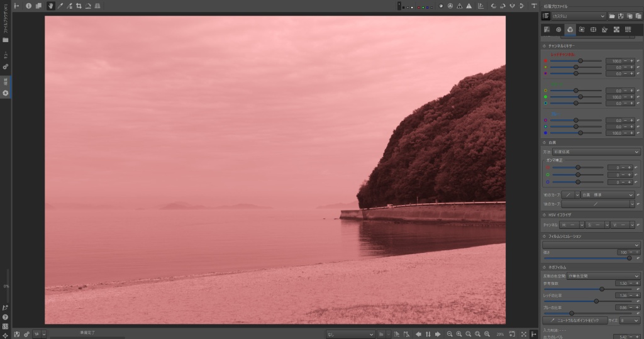
Task: Rotate image right
Action: tap(502, 6)
